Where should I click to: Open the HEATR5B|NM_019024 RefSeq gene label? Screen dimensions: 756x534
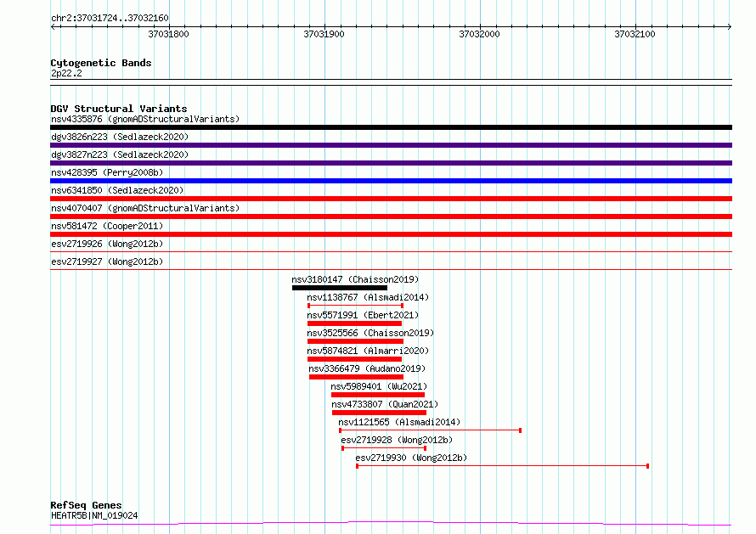pyautogui.click(x=94, y=515)
